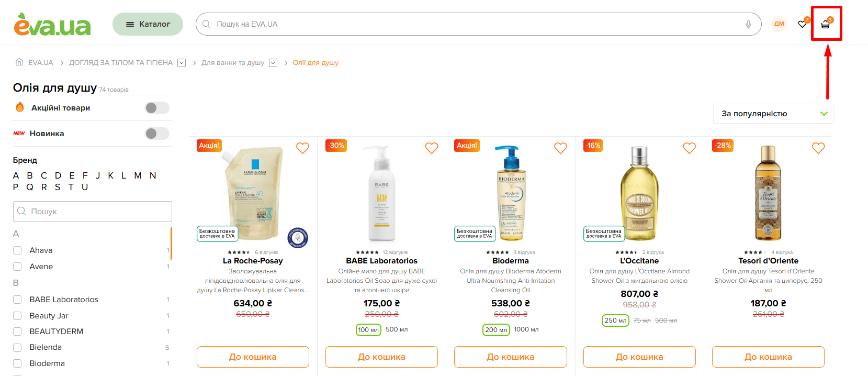
Task: Select the 500 мл size for BABE soap
Action: (x=397, y=329)
